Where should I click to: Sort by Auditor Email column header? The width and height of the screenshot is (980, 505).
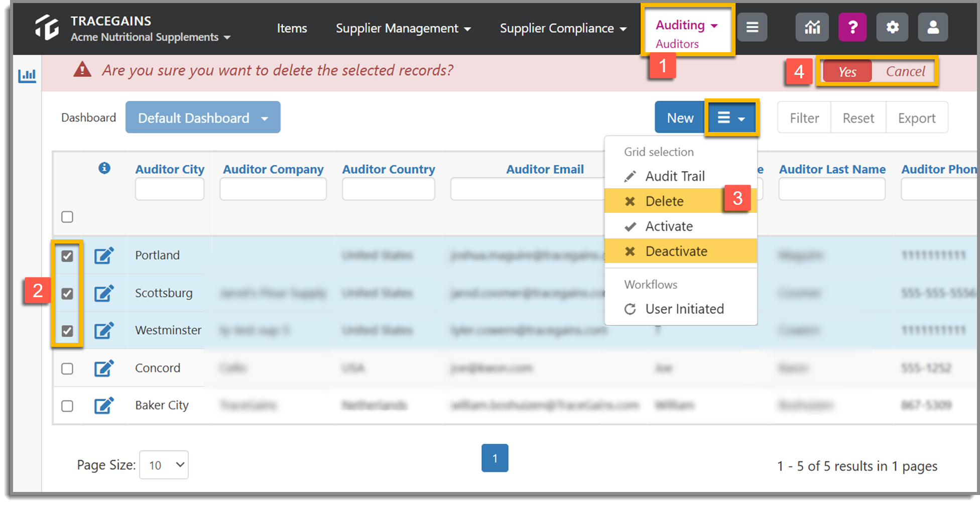545,169
